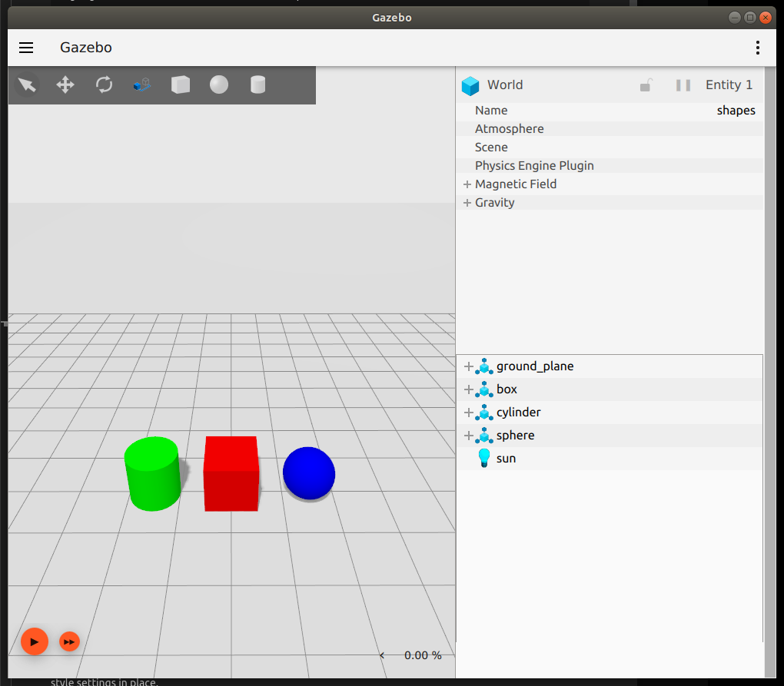Image resolution: width=784 pixels, height=686 pixels.
Task: Select the sun light entity
Action: click(610, 459)
